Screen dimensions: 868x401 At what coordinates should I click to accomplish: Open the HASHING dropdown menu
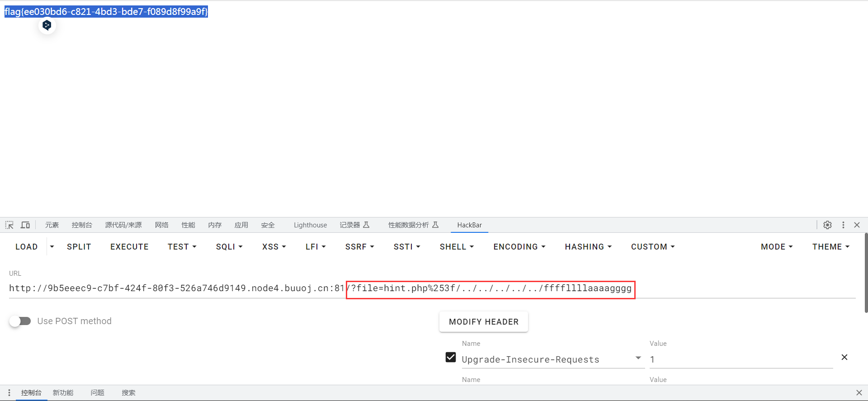pos(588,247)
